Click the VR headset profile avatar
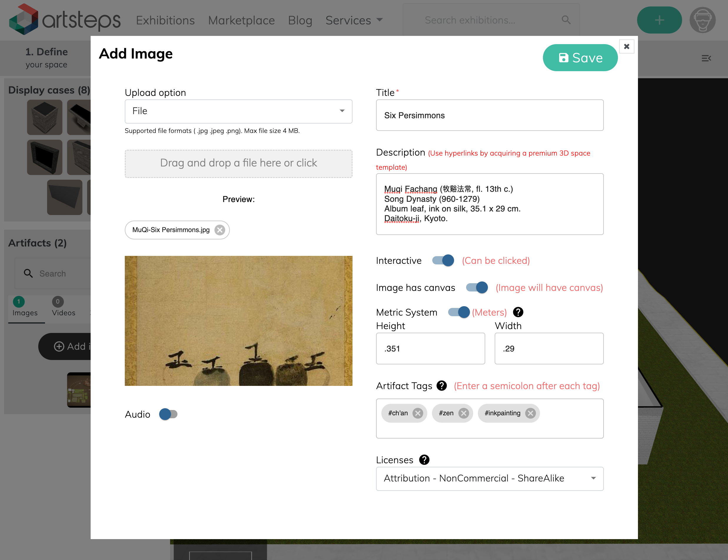This screenshot has width=728, height=560. [x=702, y=20]
